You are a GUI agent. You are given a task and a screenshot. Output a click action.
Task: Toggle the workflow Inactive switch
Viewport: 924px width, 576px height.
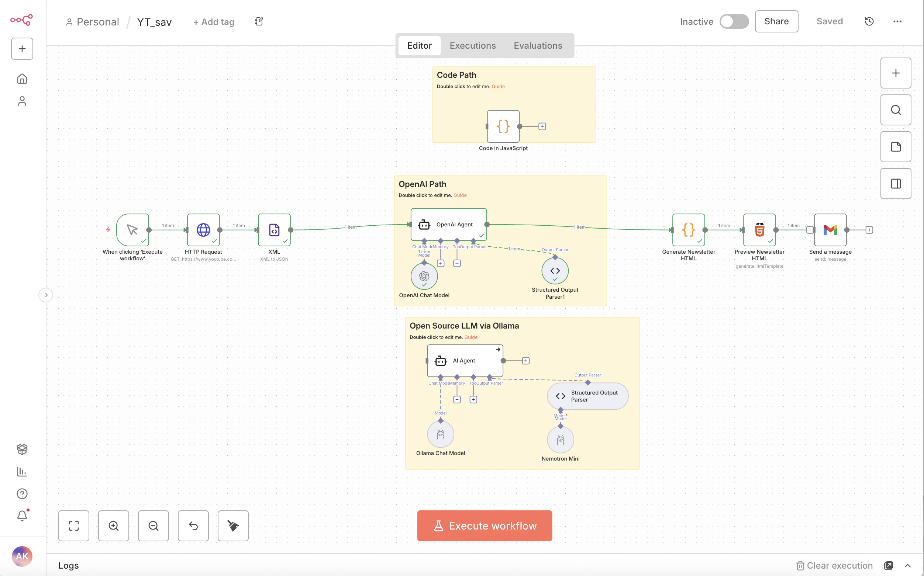(734, 21)
